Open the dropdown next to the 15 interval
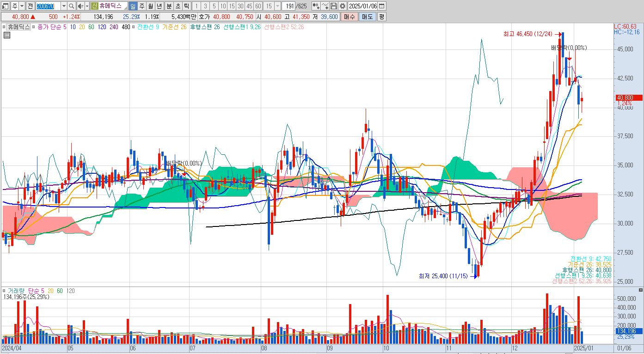The width and height of the screenshot is (644, 354). click(277, 6)
